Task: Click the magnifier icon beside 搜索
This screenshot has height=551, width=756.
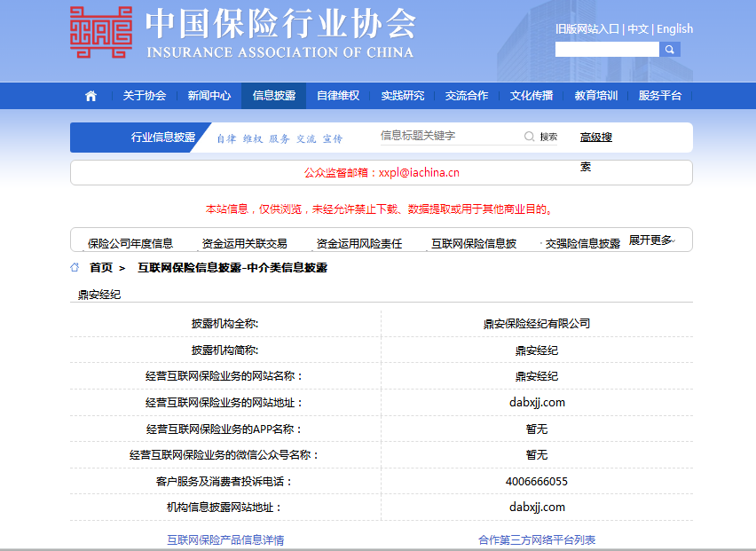Action: pyautogui.click(x=529, y=137)
